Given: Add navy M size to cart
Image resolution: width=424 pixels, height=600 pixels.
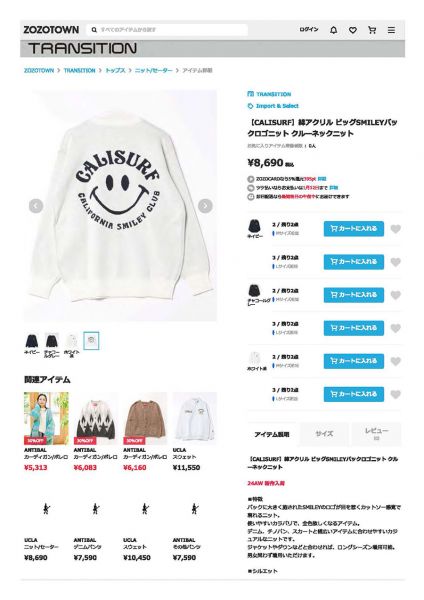Looking at the screenshot, I should point(354,229).
